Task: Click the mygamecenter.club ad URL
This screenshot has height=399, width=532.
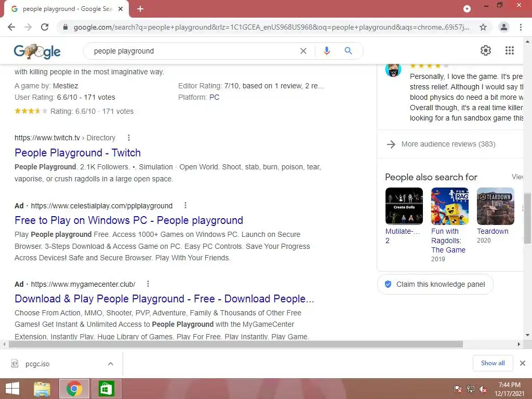Action: [x=83, y=284]
